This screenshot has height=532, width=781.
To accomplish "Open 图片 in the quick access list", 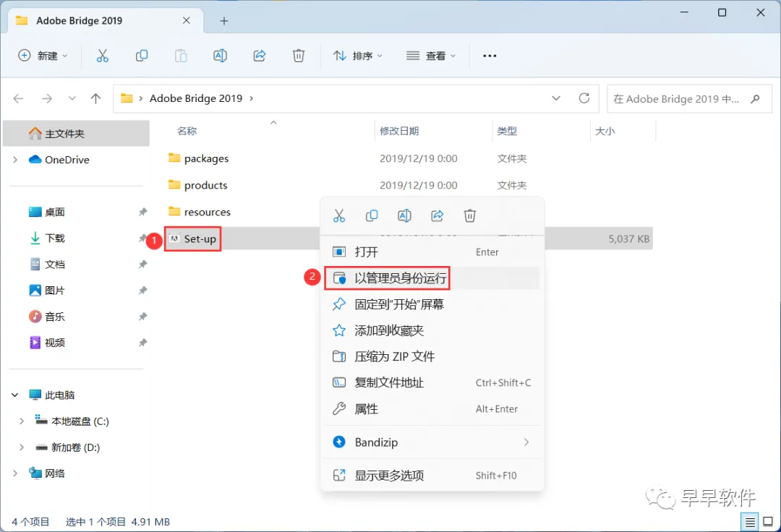I will [x=47, y=291].
